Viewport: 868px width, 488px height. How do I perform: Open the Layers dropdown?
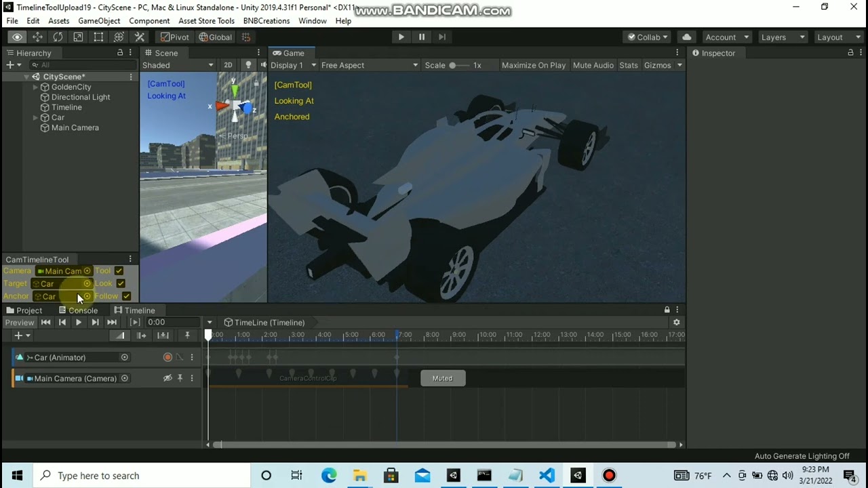[x=783, y=37]
